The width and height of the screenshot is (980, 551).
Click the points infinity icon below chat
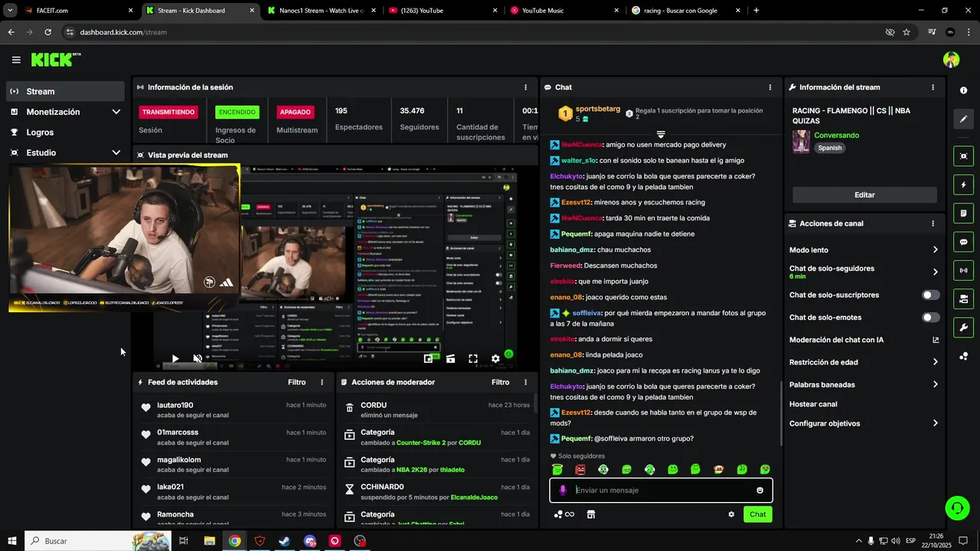tap(564, 514)
